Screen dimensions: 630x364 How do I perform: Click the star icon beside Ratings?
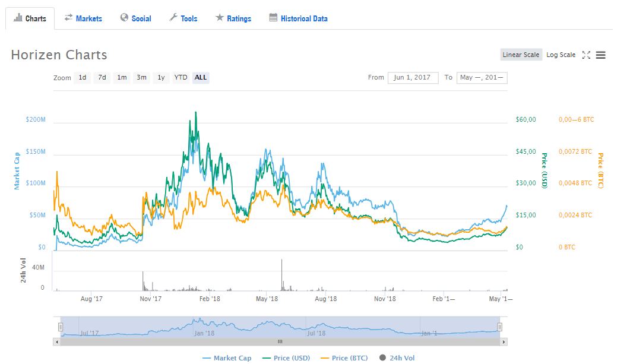click(x=219, y=17)
